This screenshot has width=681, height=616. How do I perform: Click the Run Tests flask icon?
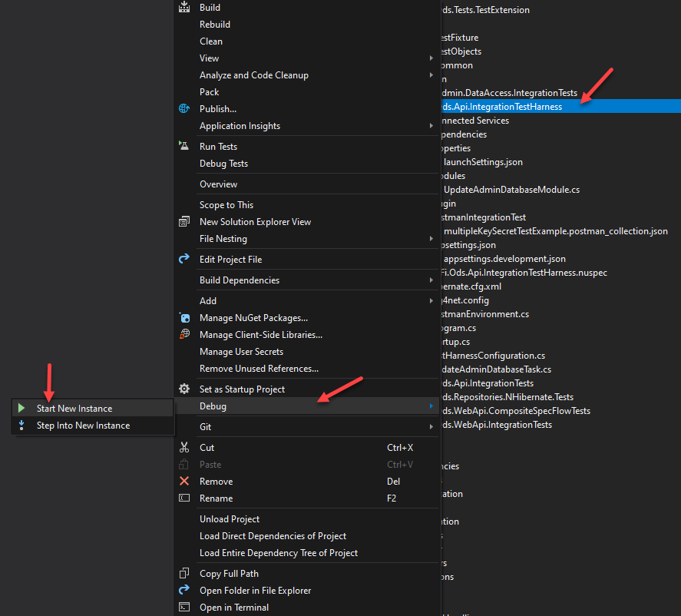pyautogui.click(x=184, y=146)
